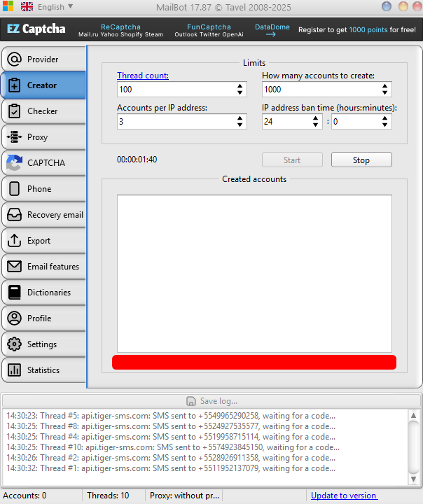Click the Proxy status bar entry
Screen dimensions: 423x504
click(184, 496)
